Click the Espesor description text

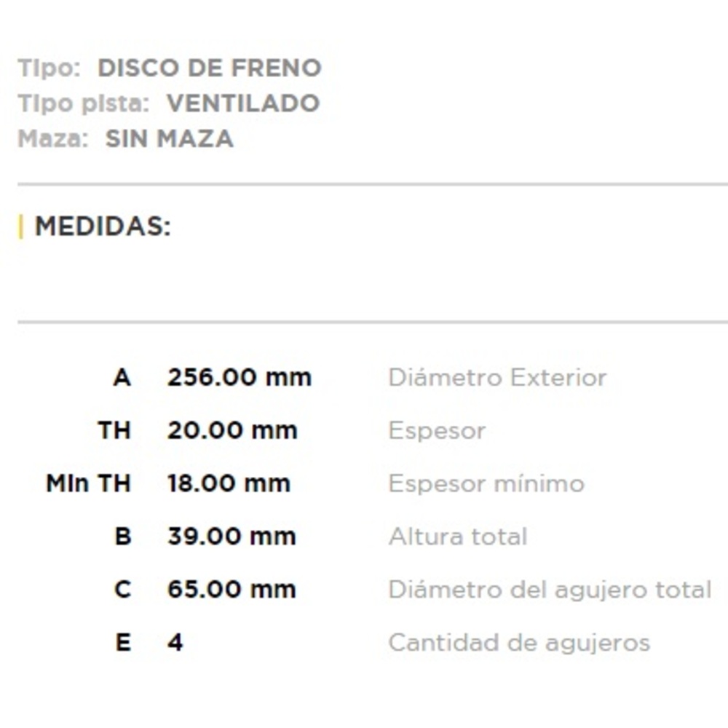click(x=437, y=430)
